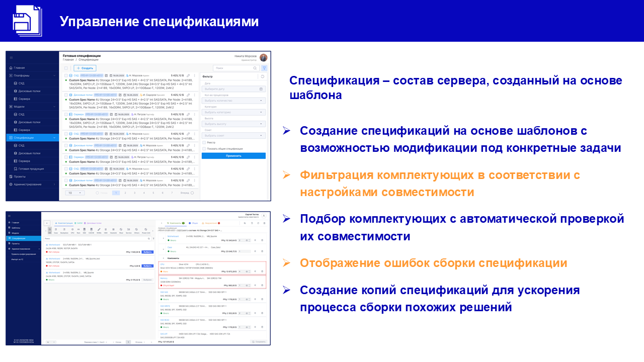The width and height of the screenshot is (644, 362).
Task: Open Выбрать количество dropdown
Action: [x=234, y=101]
